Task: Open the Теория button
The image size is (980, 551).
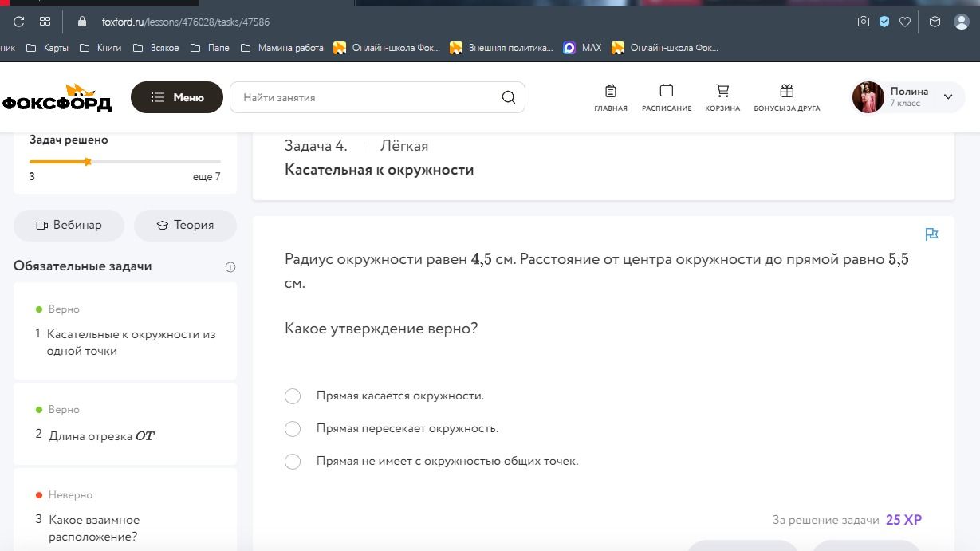Action: (185, 226)
